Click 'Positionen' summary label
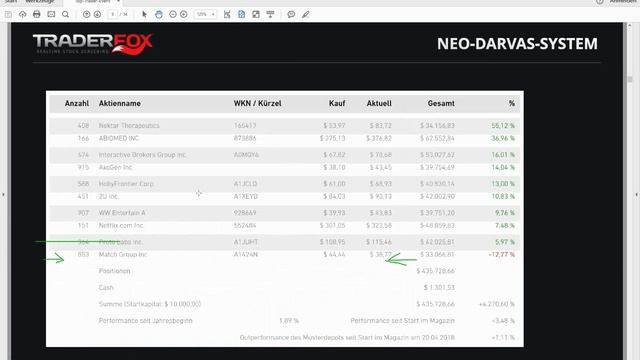 tap(114, 271)
